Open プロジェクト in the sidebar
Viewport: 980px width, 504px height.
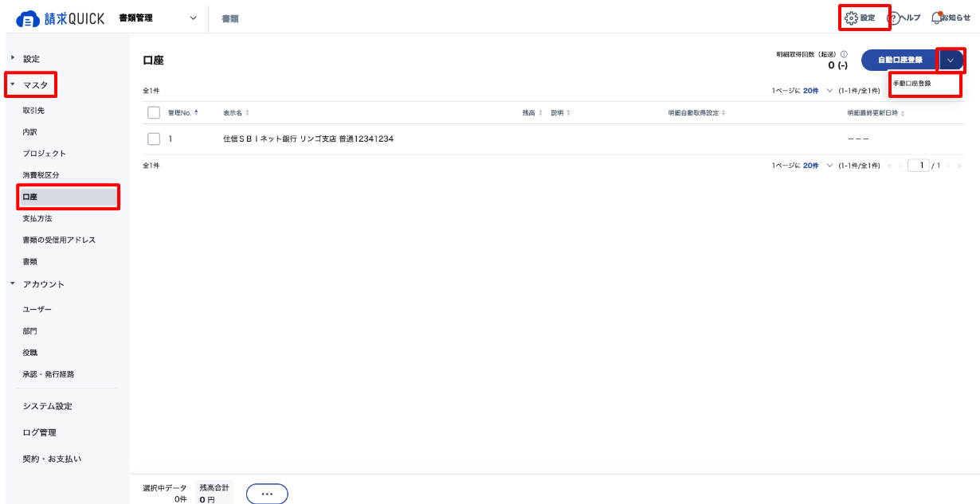[45, 154]
